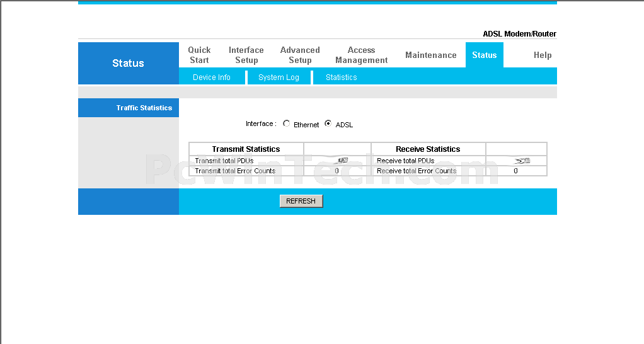Click the Traffic Statistics section heading
Viewport: 644px width, 344px height.
pos(144,108)
